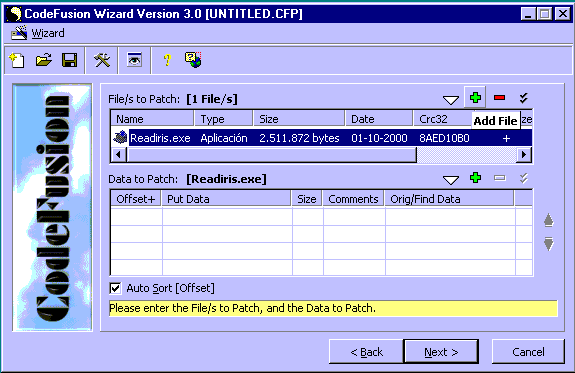
Task: Click check marks icon in Files section
Action: click(x=524, y=98)
